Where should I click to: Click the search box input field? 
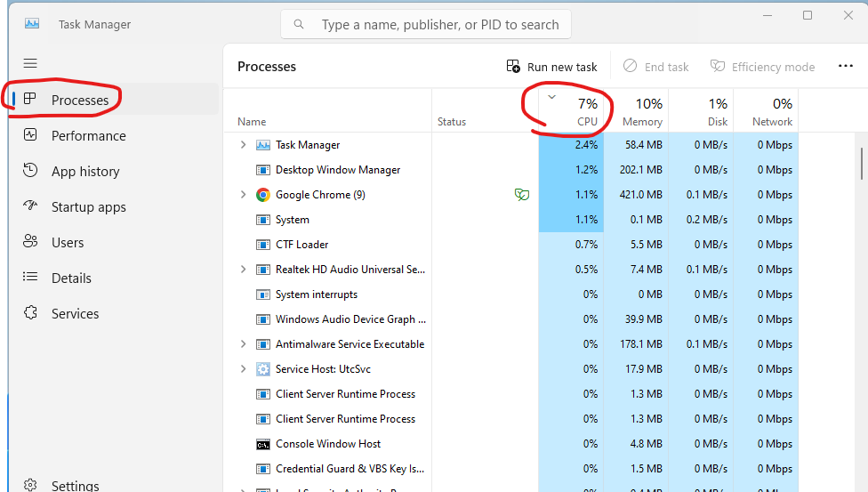tap(426, 24)
